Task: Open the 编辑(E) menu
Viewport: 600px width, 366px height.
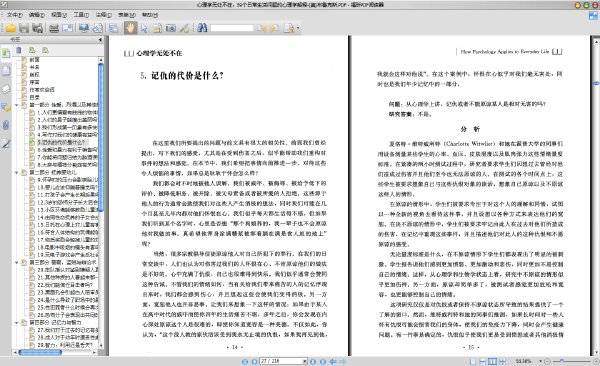Action: click(37, 15)
